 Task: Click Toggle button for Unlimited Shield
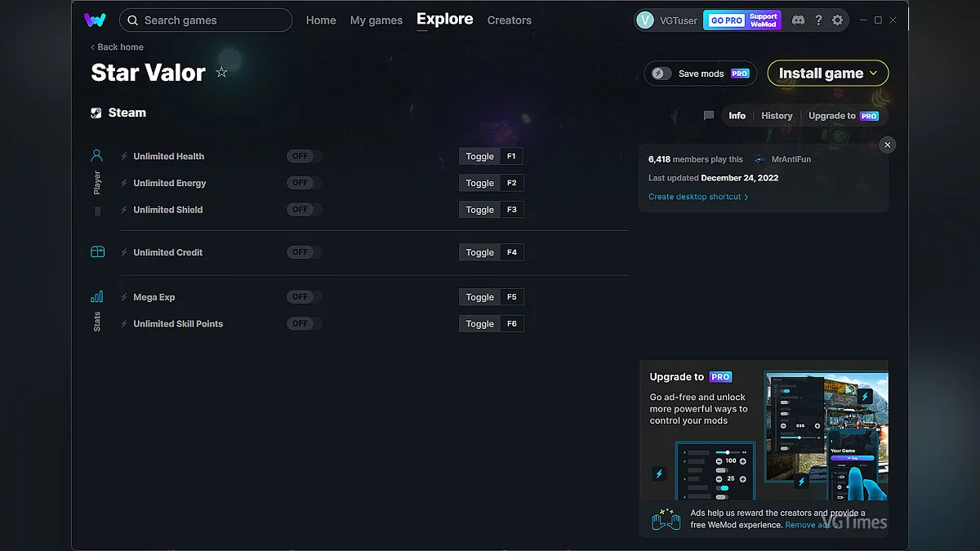[480, 210]
